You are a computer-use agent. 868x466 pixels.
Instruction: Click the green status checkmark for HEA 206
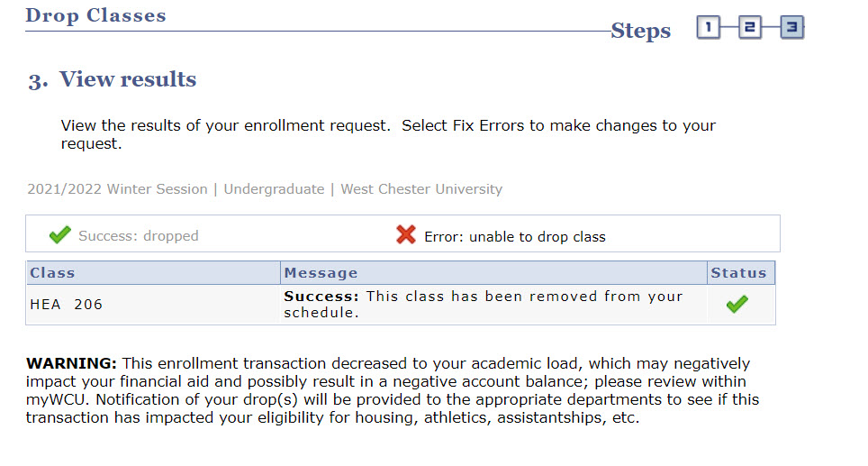tap(737, 305)
